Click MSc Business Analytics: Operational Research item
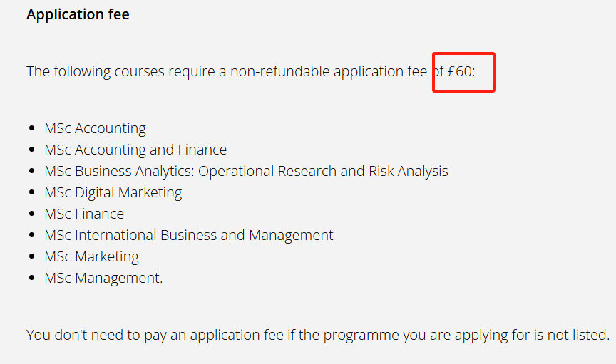616x364 pixels. [246, 171]
